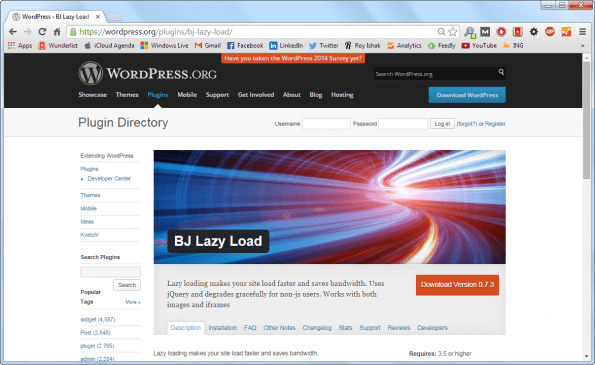Open the Kvetch! sidebar link
Viewport: 595px width, 365px height.
coord(90,235)
